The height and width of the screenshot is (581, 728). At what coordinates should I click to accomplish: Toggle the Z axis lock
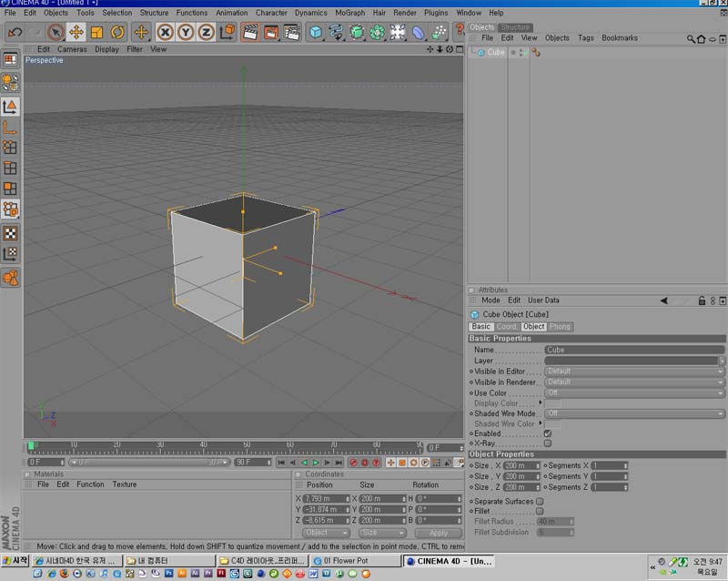pyautogui.click(x=207, y=32)
